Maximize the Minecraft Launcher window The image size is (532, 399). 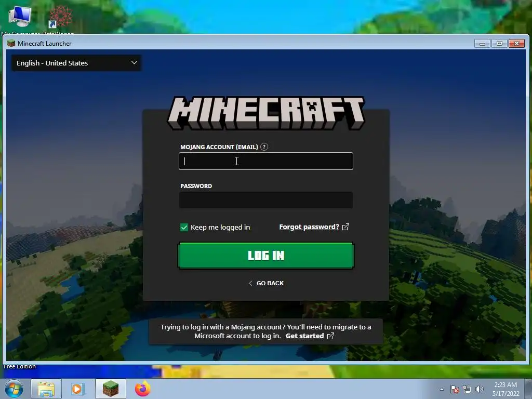(499, 44)
